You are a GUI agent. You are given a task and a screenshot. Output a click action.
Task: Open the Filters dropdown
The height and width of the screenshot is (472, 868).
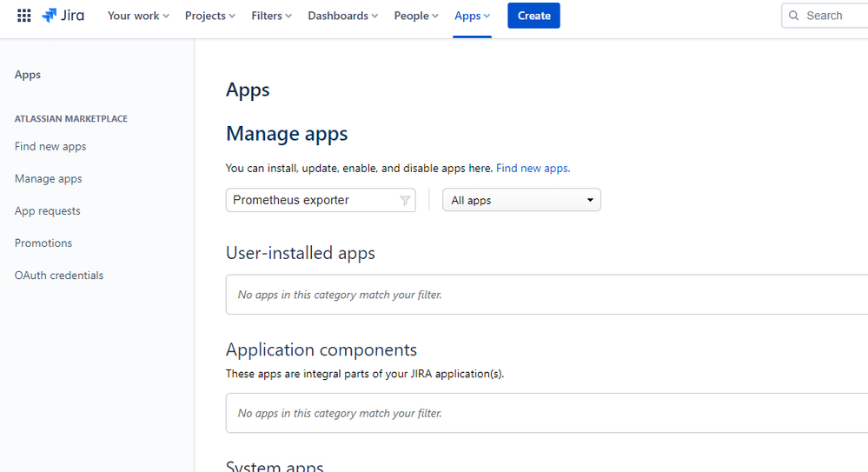click(x=271, y=16)
